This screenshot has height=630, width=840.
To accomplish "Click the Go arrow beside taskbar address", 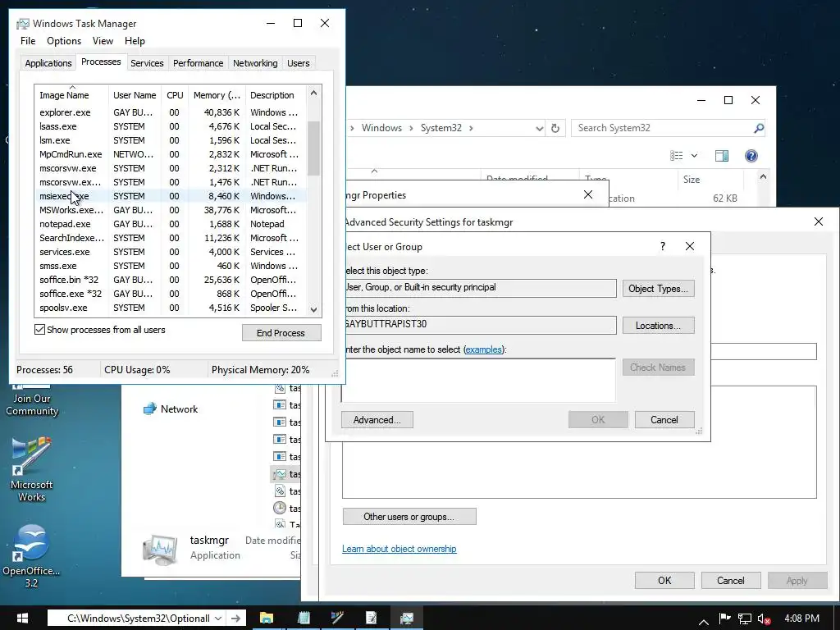I will click(235, 619).
